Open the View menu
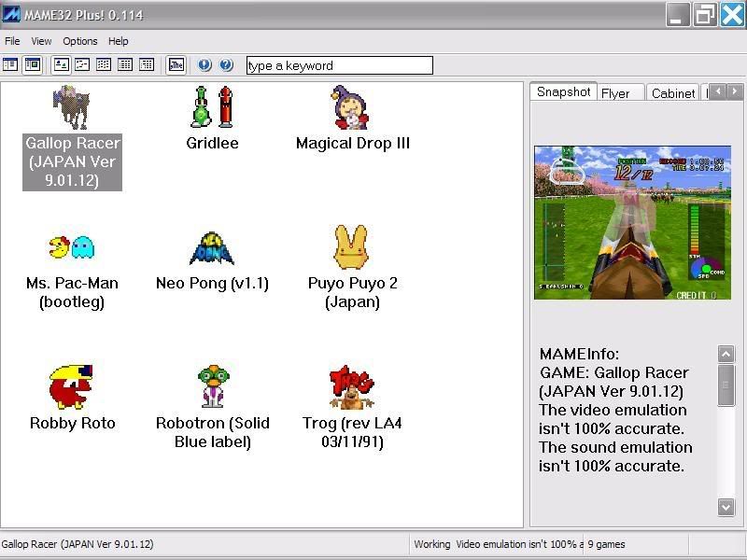Image resolution: width=747 pixels, height=560 pixels. 41,41
